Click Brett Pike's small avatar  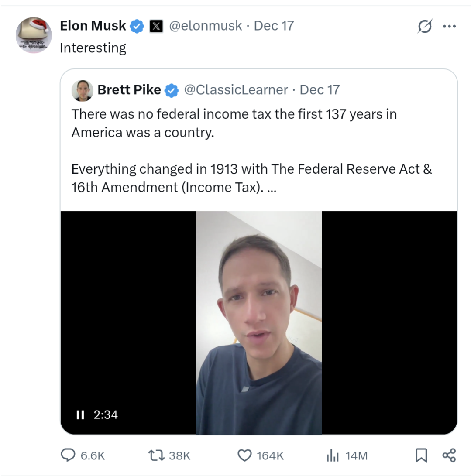tap(83, 90)
